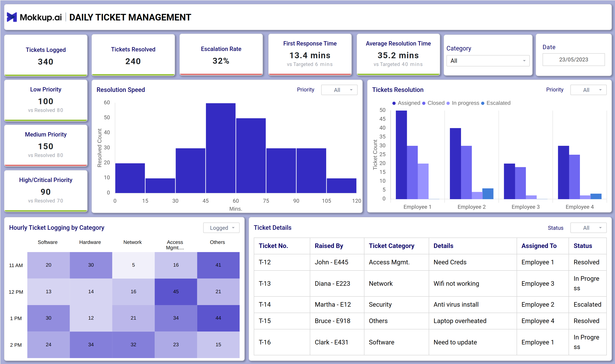Click Employee 3 Assigned bar

click(x=509, y=181)
